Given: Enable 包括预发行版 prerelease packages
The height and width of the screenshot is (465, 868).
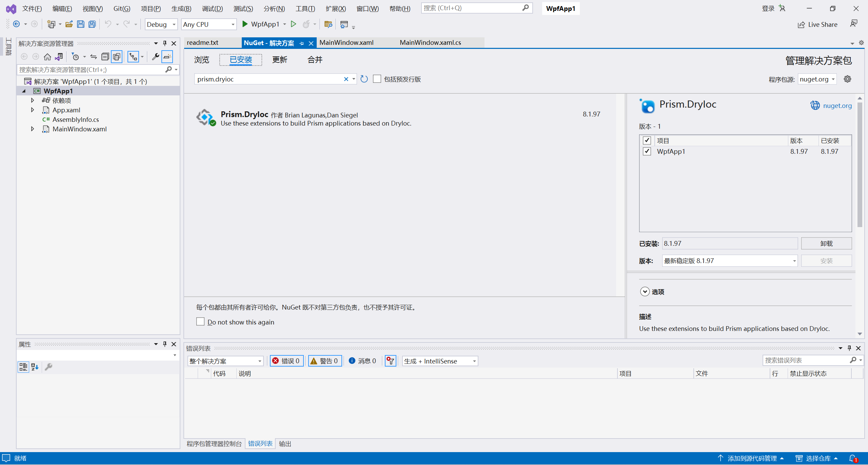Looking at the screenshot, I should (x=377, y=79).
